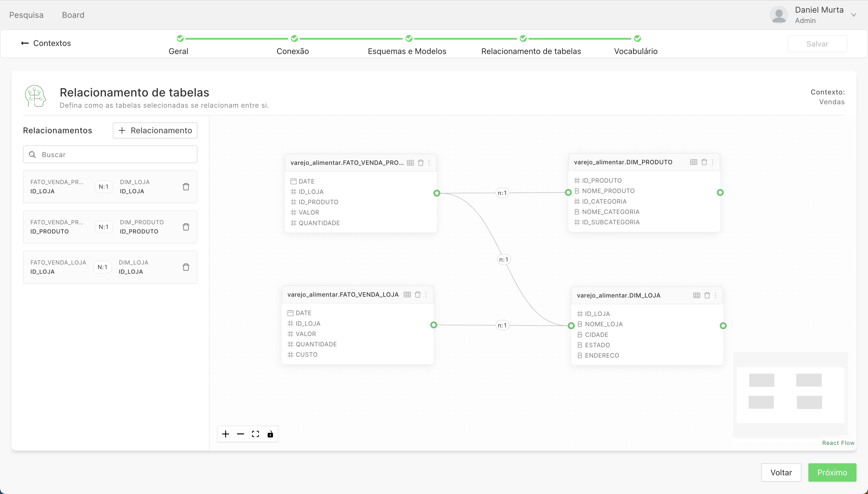Screen dimensions: 868x494
Task: Click table grid icon on FATO_VENDA_LOJA node
Action: tap(407, 294)
